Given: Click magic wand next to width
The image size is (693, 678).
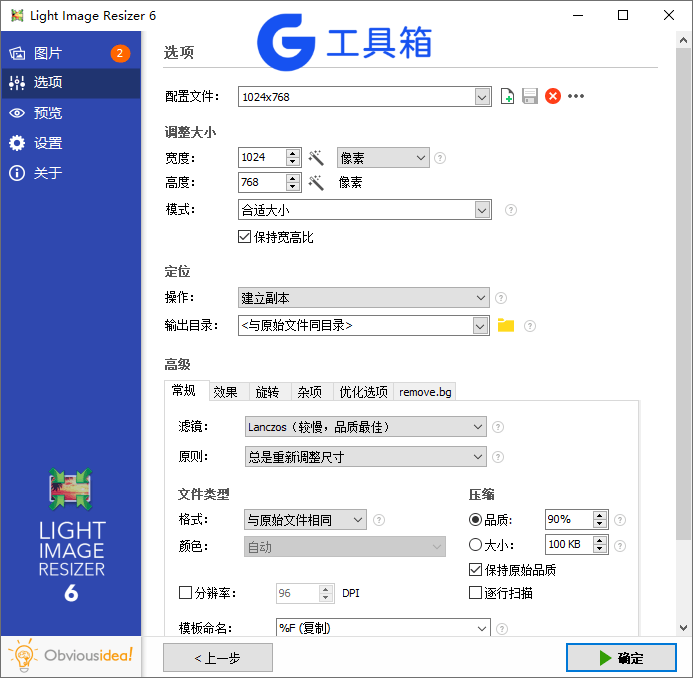Looking at the screenshot, I should (316, 157).
